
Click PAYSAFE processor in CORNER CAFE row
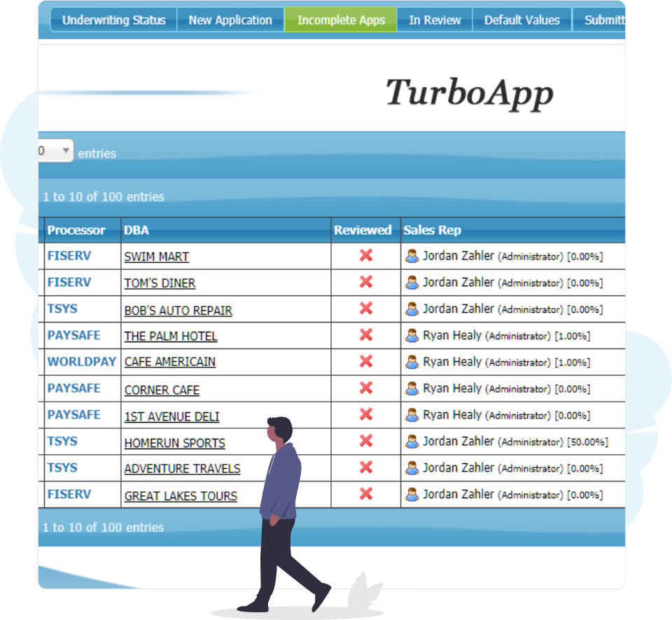[x=73, y=388]
